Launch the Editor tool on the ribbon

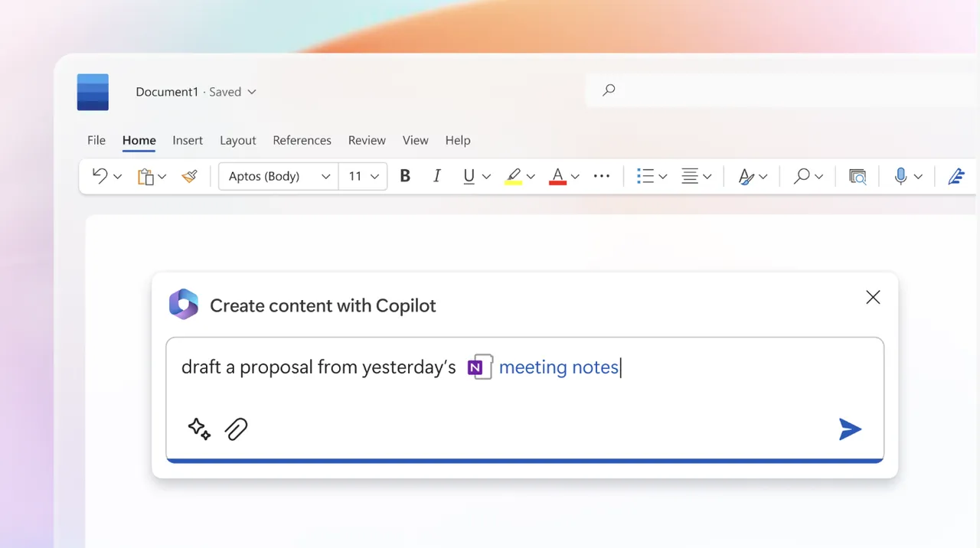(x=955, y=176)
